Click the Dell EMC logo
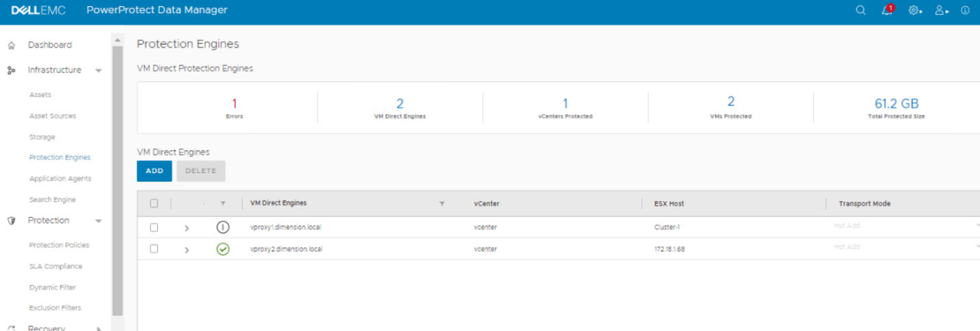This screenshot has width=980, height=331. (38, 10)
